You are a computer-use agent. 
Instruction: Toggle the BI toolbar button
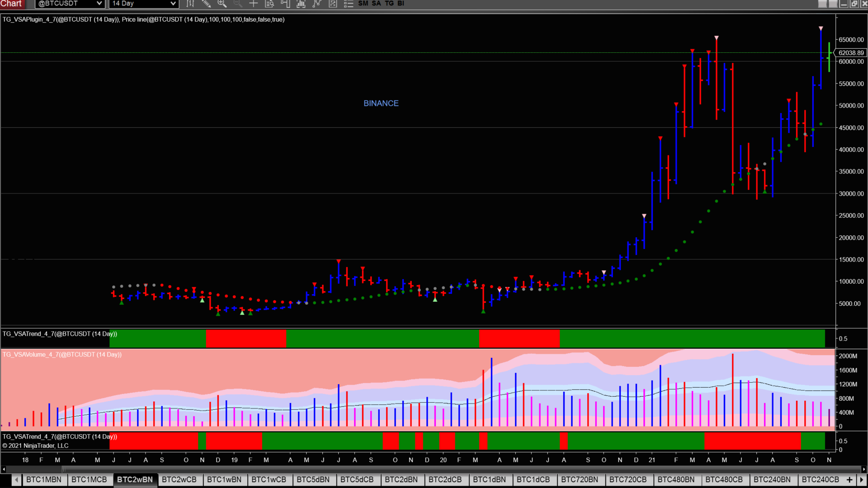click(401, 4)
